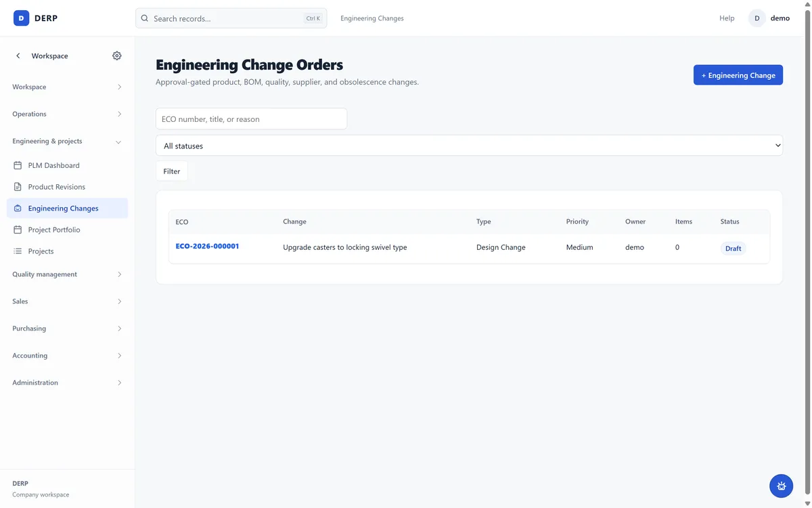The width and height of the screenshot is (812, 508).
Task: Click the Draft status badge
Action: (734, 249)
